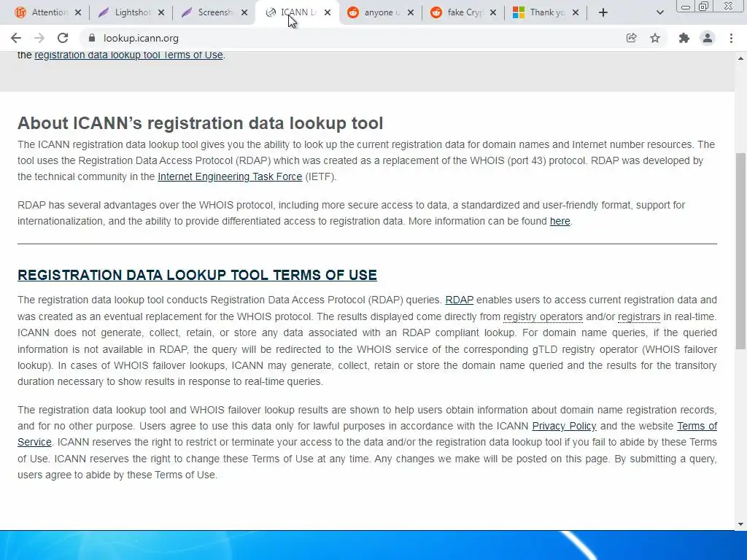Open the Privacy Policy link

(x=564, y=426)
